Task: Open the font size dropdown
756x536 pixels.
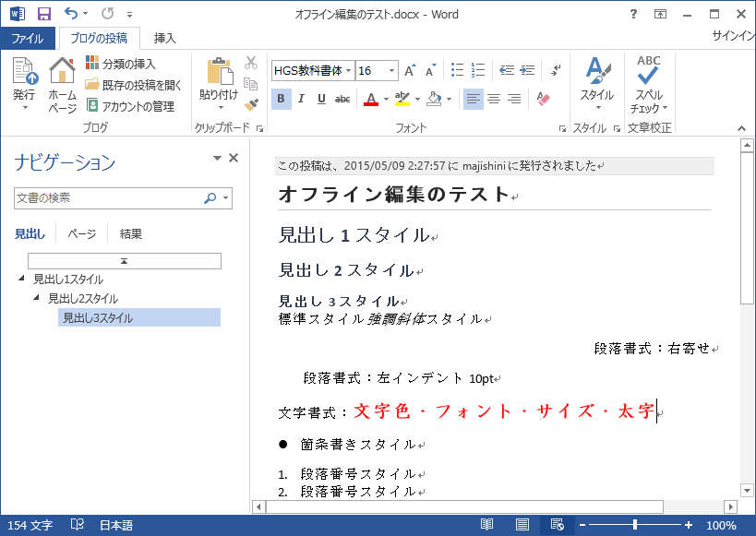Action: click(x=392, y=70)
